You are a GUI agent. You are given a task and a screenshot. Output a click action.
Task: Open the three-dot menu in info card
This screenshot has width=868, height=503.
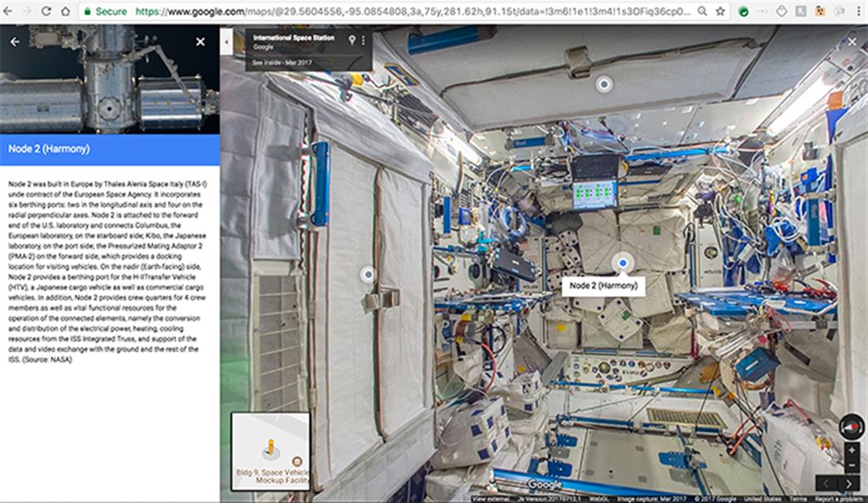tap(364, 39)
